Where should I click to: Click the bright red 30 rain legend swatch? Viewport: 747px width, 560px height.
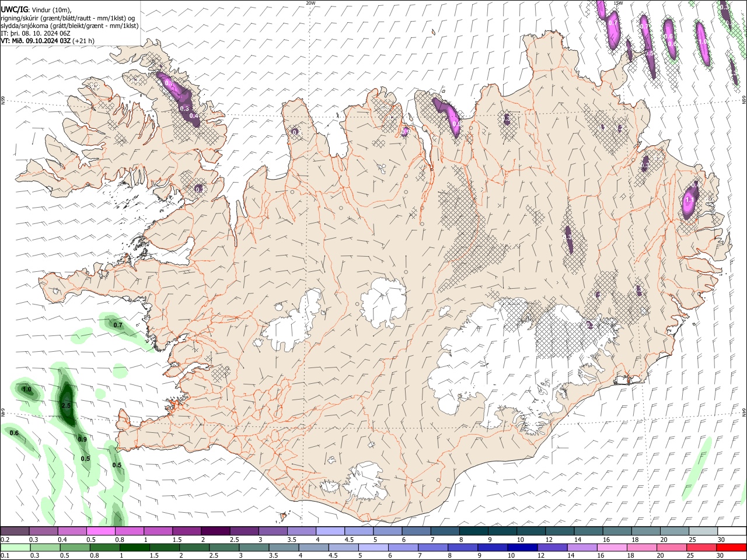[x=732, y=547]
